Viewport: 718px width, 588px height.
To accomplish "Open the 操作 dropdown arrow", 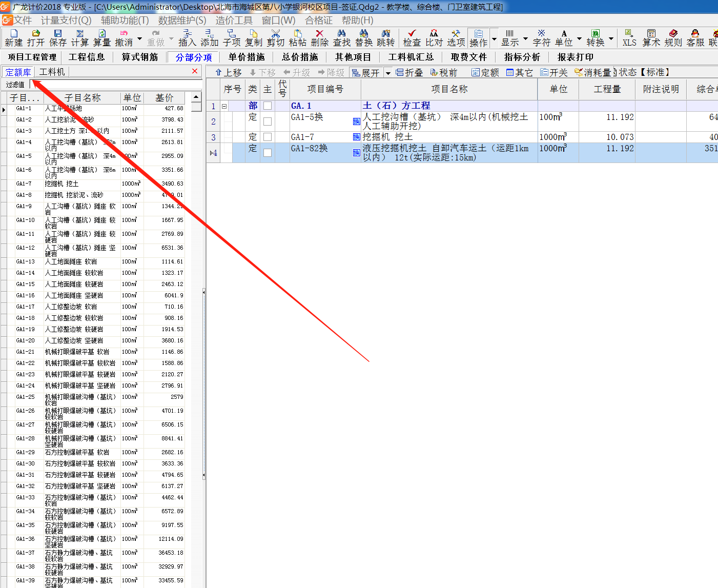I will pos(494,38).
